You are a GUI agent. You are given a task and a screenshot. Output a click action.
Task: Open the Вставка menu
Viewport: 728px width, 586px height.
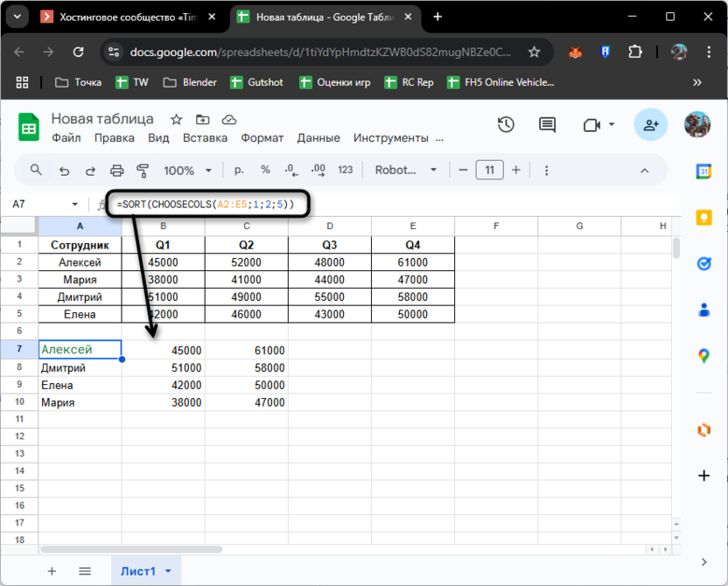205,138
